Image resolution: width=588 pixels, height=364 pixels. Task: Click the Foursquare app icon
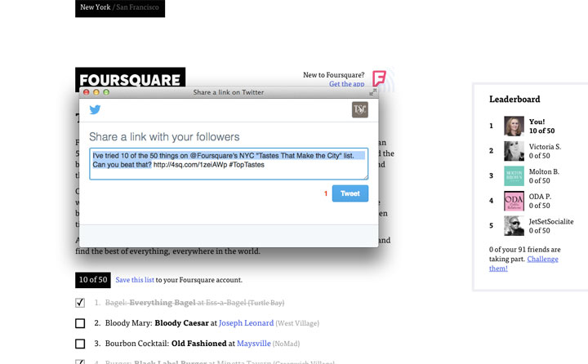pyautogui.click(x=380, y=79)
